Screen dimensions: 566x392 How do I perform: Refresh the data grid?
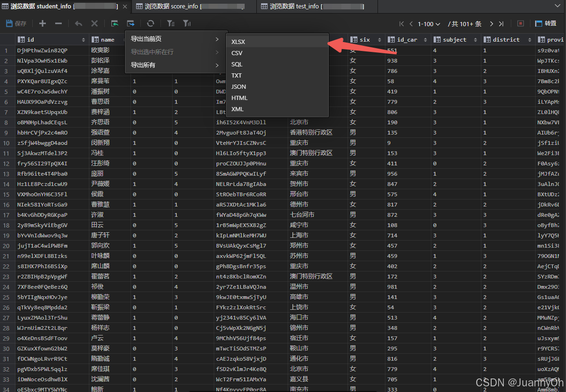(x=150, y=23)
